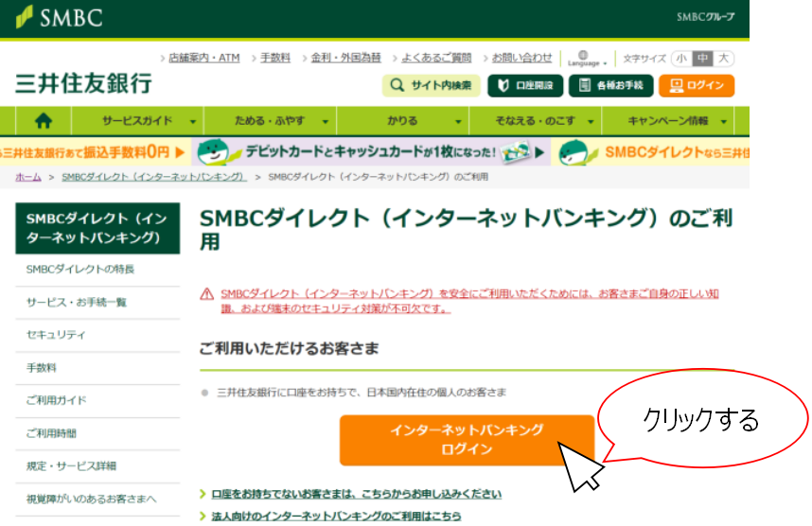Set text size to 小
Viewport: 812px width, 526px height.
681,59
